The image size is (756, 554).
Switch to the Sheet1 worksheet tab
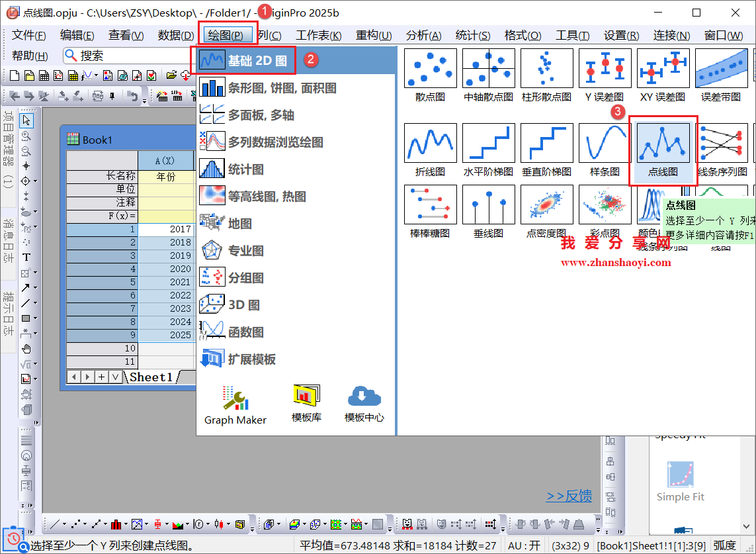151,377
